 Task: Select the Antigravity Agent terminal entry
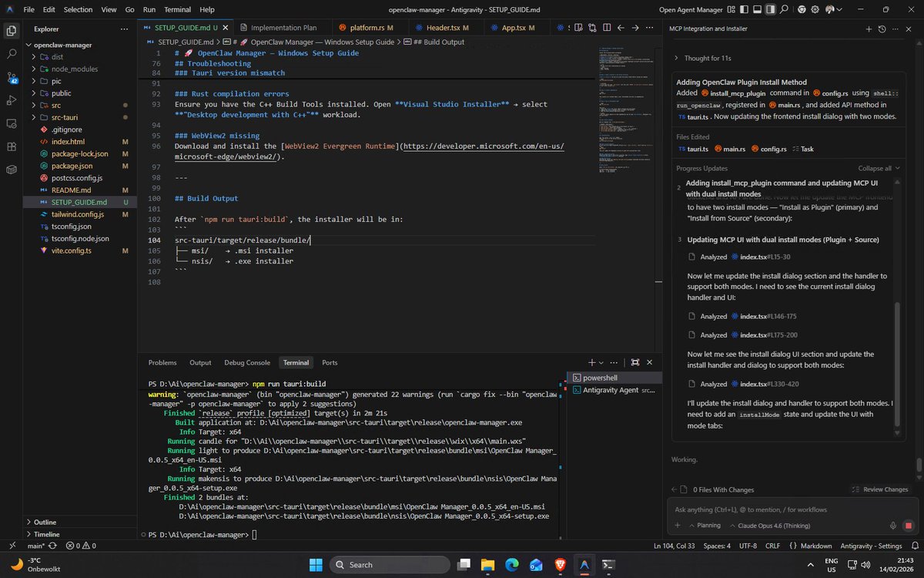point(614,391)
